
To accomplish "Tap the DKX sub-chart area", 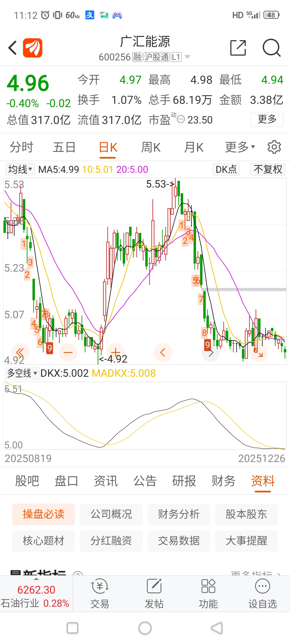I will click(145, 415).
